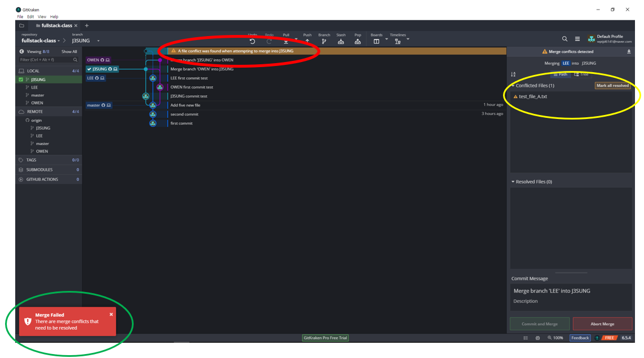The height and width of the screenshot is (358, 644).
Task: Open the Boards dropdown arrow
Action: [x=386, y=39]
